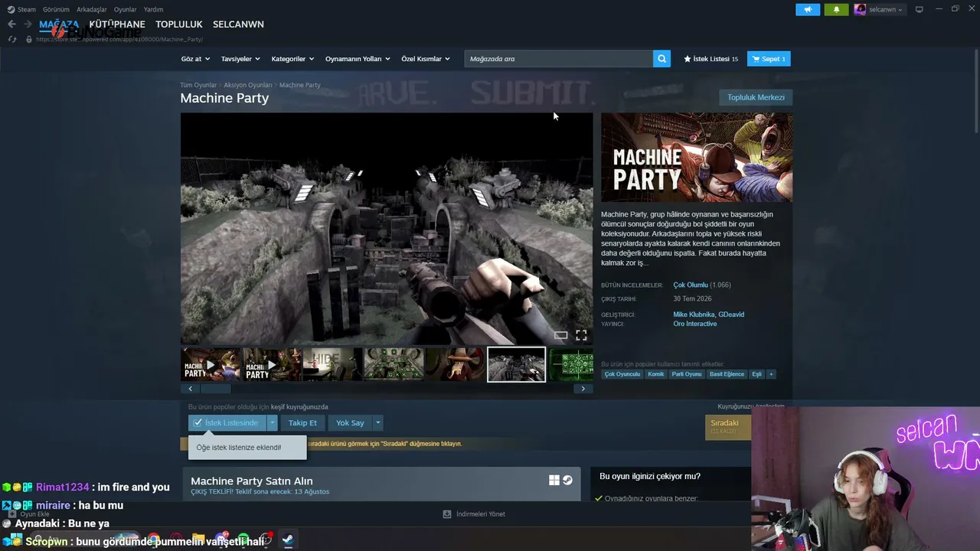Switch to the SELCANWN profile tab
Image resolution: width=980 pixels, height=551 pixels.
coord(238,24)
